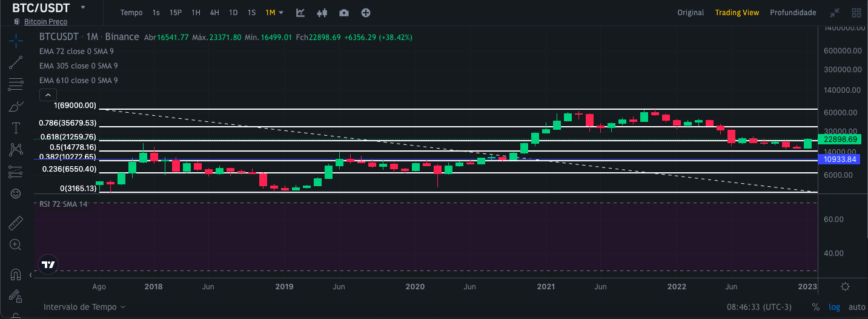Select the text annotation tool
The height and width of the screenshot is (319, 868).
point(16,128)
